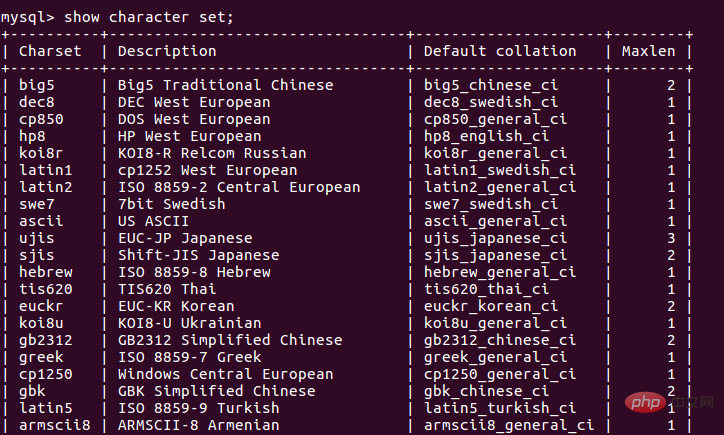Viewport: 724px width, 435px height.
Task: Click the hebrew_general_ci collation
Action: pos(500,272)
